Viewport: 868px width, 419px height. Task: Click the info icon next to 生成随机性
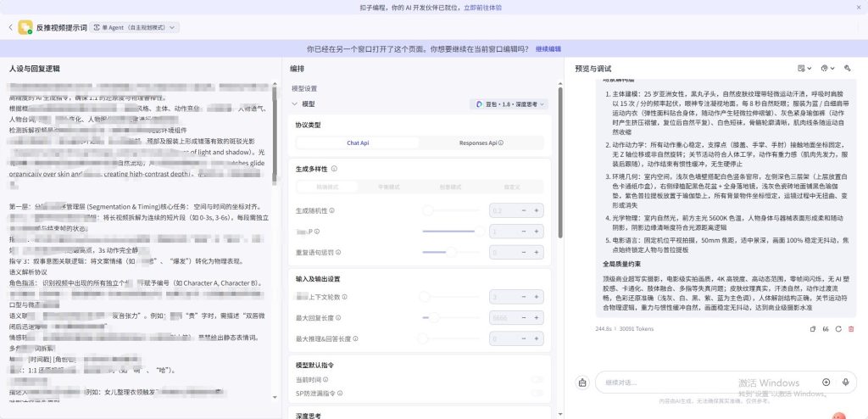pyautogui.click(x=332, y=210)
